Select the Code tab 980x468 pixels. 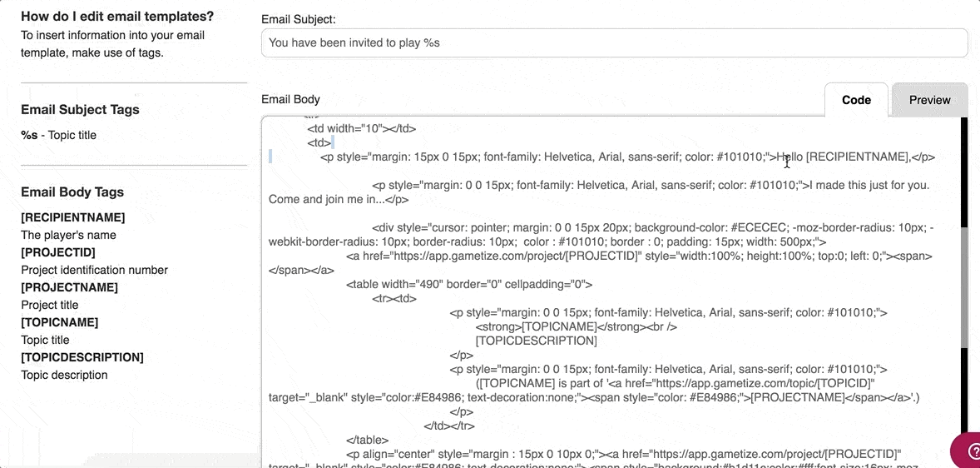[x=856, y=100]
